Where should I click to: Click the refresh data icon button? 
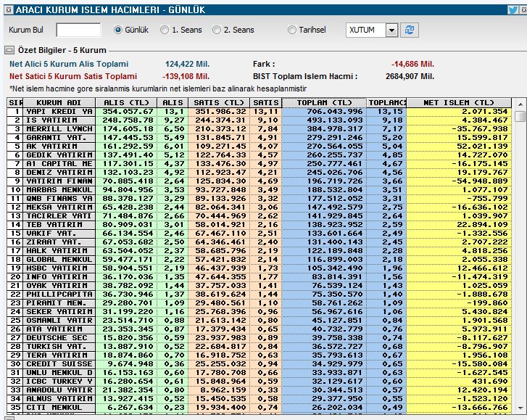click(410, 30)
